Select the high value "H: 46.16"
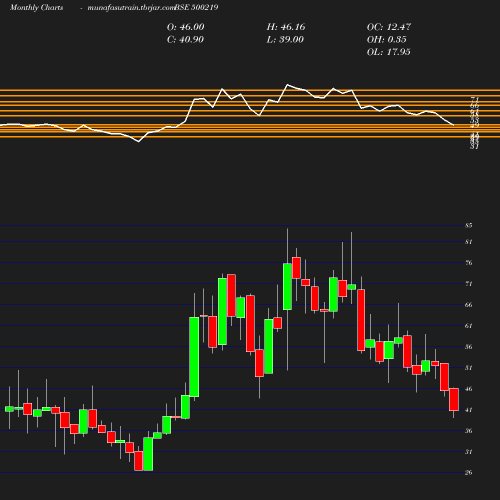 pos(286,27)
